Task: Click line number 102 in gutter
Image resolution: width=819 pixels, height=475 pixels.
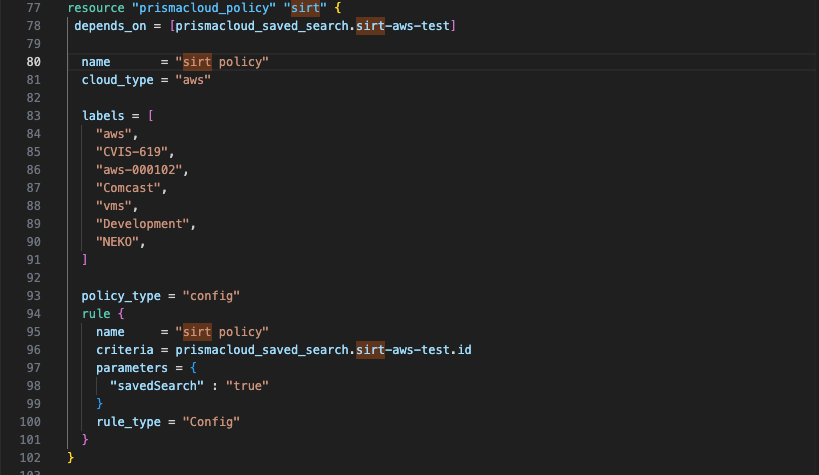Action: tap(30, 458)
